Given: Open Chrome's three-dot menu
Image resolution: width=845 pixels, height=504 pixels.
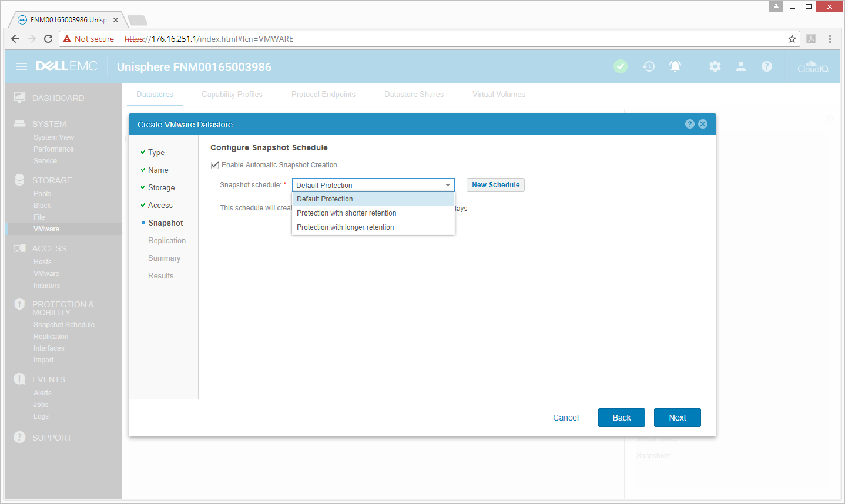Looking at the screenshot, I should coord(830,39).
